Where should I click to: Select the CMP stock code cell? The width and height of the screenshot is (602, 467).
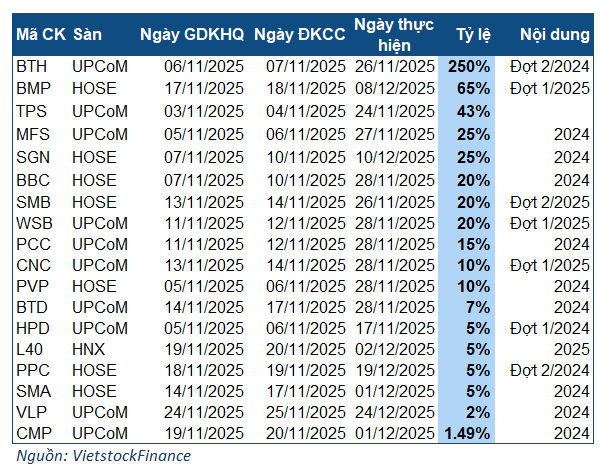[32, 433]
